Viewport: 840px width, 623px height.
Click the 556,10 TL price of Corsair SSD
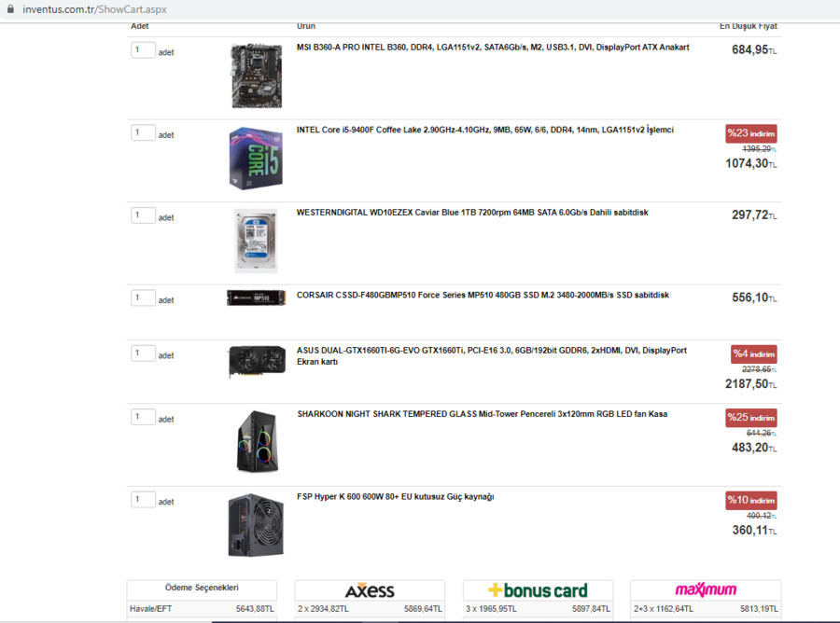(x=754, y=298)
